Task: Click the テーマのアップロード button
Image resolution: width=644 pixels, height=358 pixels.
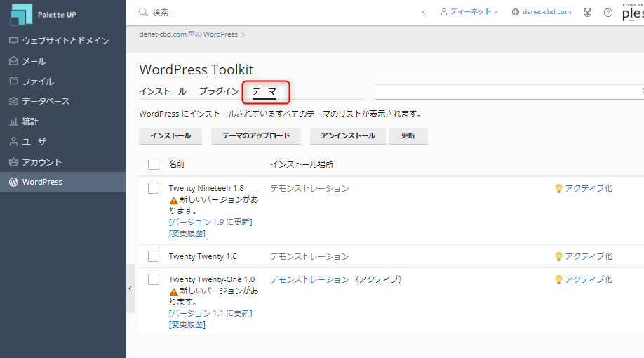Action: [256, 136]
